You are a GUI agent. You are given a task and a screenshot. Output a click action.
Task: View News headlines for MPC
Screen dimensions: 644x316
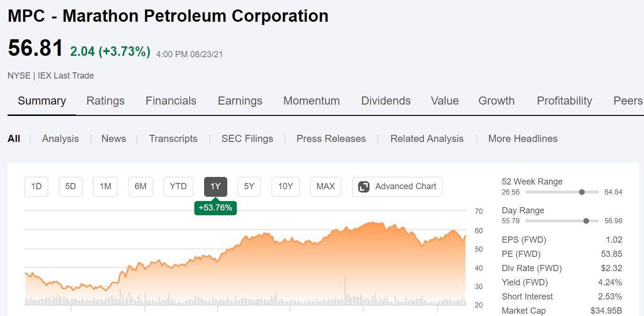coord(113,138)
